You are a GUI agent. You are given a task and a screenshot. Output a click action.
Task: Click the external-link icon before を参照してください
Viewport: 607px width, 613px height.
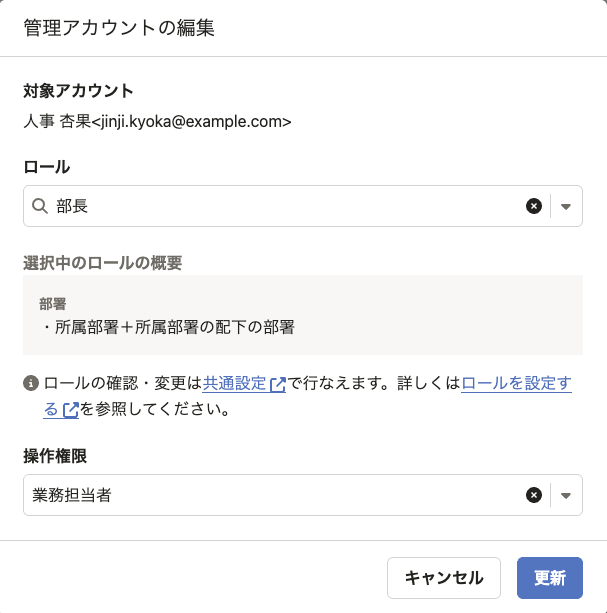(x=70, y=410)
